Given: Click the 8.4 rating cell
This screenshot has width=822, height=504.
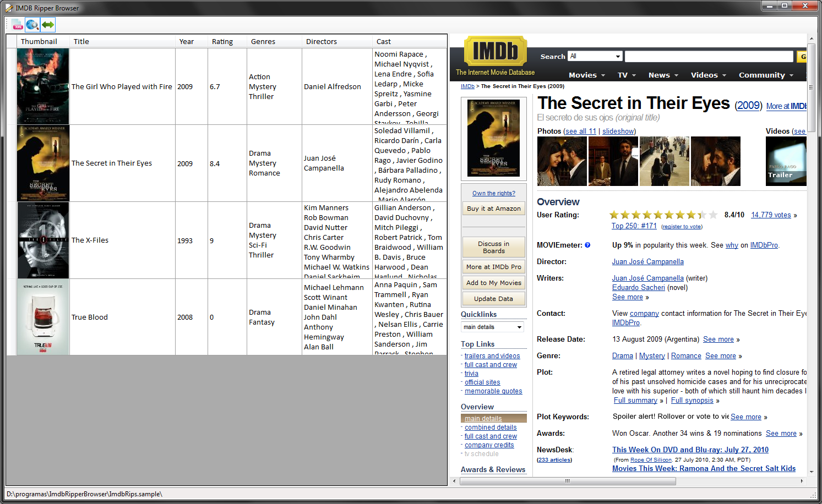Looking at the screenshot, I should (227, 163).
